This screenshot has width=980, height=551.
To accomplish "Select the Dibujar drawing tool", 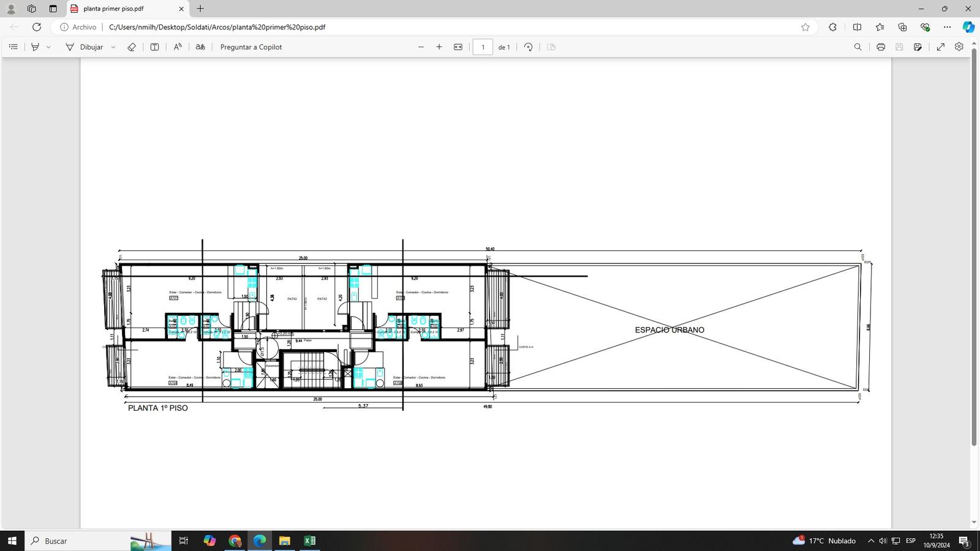I will [85, 47].
